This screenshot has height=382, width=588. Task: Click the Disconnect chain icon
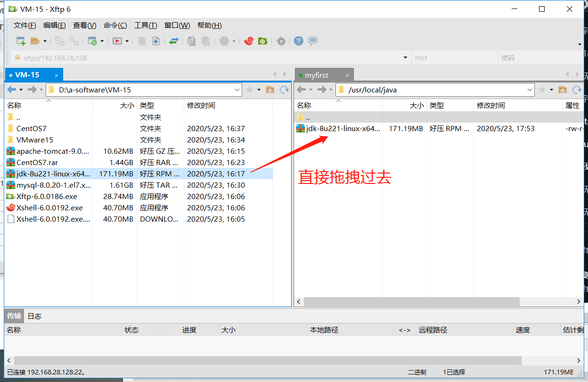click(74, 41)
